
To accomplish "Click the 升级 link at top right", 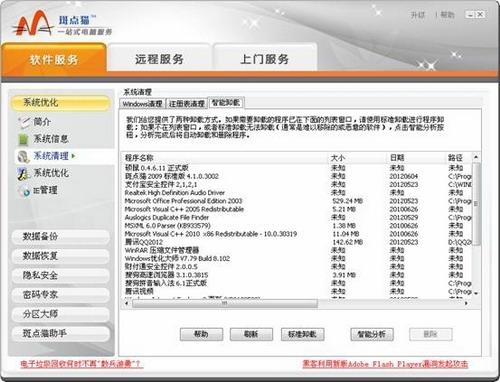I will [x=418, y=15].
